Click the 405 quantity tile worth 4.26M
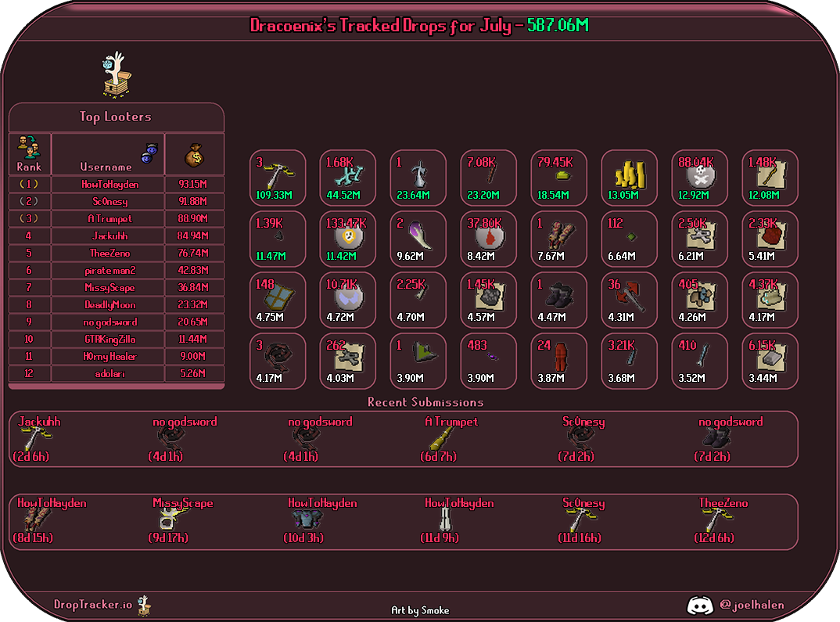This screenshot has width=840, height=622. pos(700,300)
